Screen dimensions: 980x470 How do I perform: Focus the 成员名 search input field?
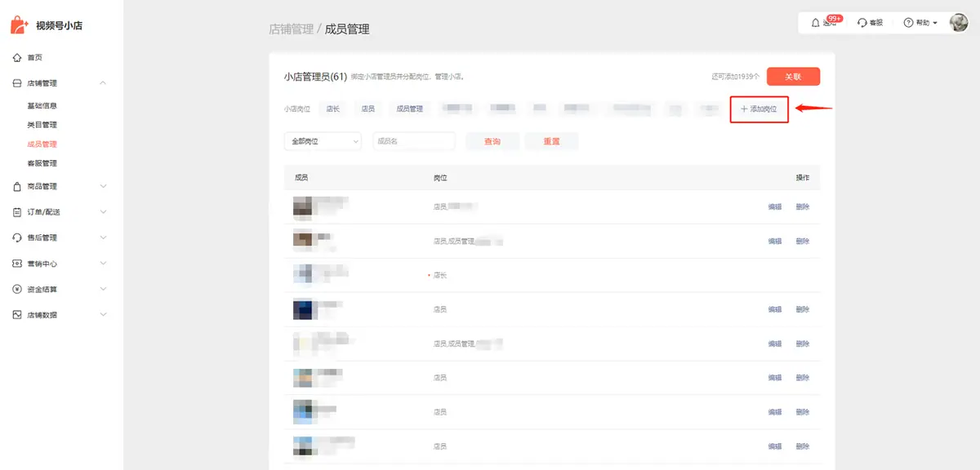414,141
